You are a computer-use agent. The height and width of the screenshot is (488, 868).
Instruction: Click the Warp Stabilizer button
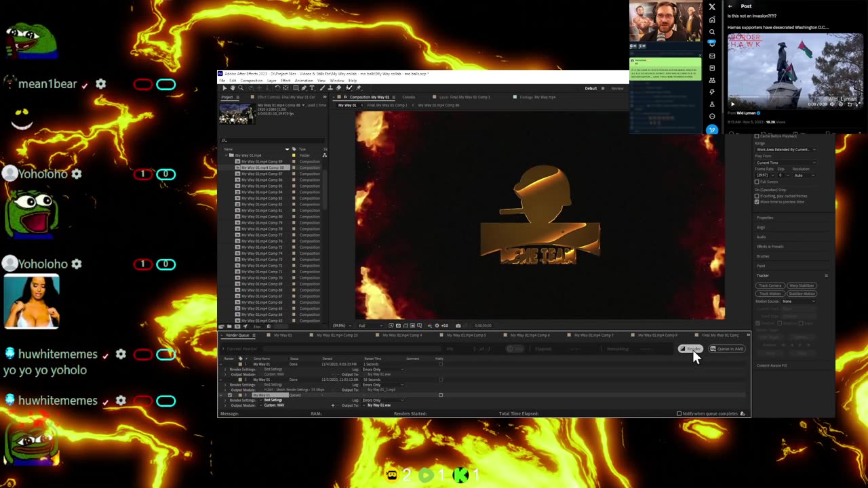[802, 286]
